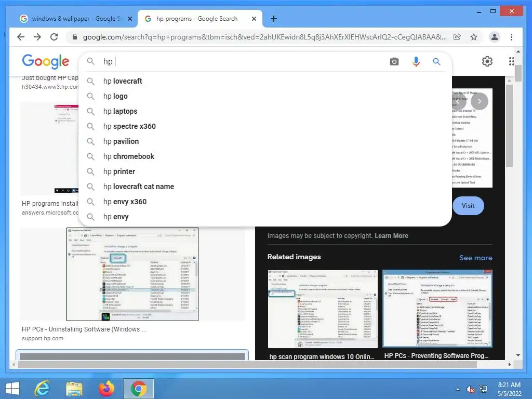
Task: Click the page vertical scrollbar thumb
Action: click(x=518, y=73)
